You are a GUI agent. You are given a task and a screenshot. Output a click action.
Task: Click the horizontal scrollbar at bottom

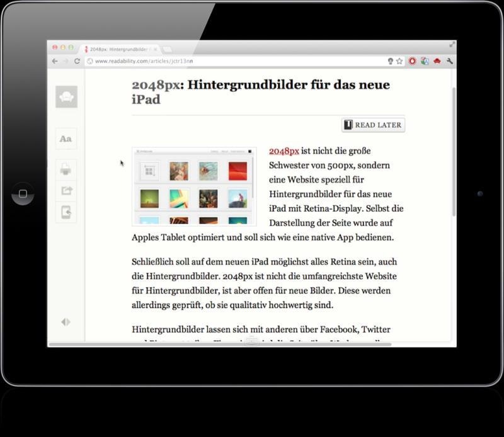(x=220, y=344)
